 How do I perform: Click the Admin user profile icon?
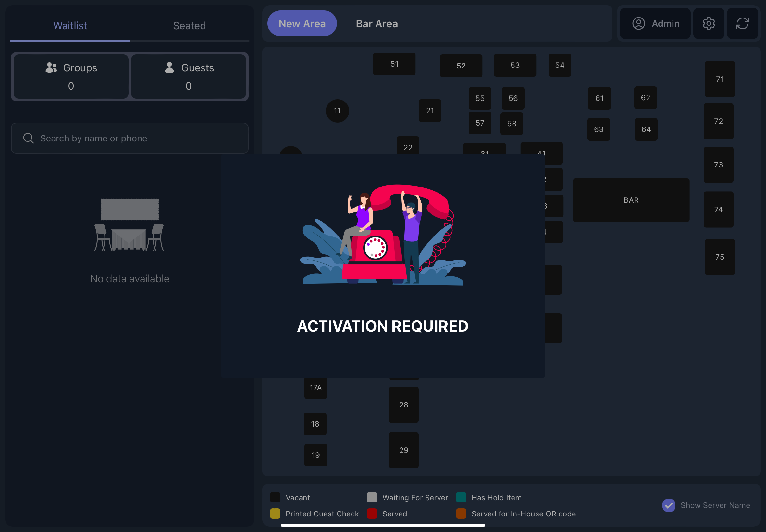tap(638, 23)
